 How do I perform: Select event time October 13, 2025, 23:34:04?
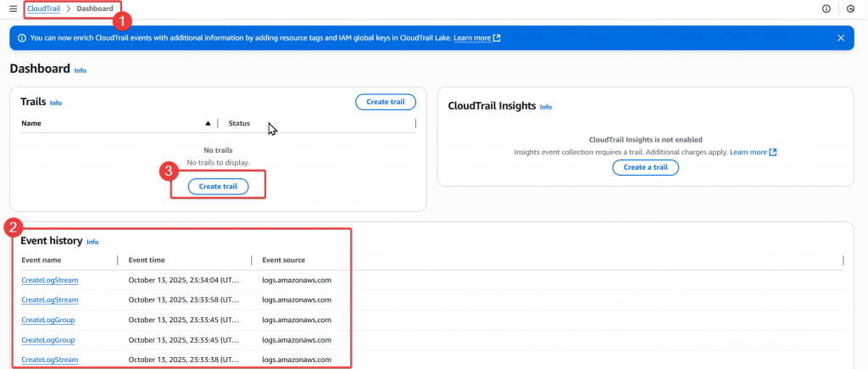pyautogui.click(x=184, y=280)
